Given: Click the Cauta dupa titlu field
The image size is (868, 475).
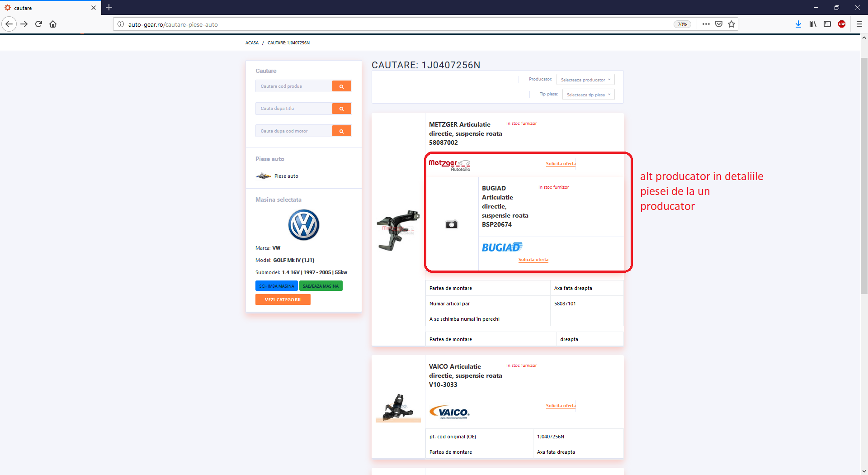Looking at the screenshot, I should click(x=294, y=109).
